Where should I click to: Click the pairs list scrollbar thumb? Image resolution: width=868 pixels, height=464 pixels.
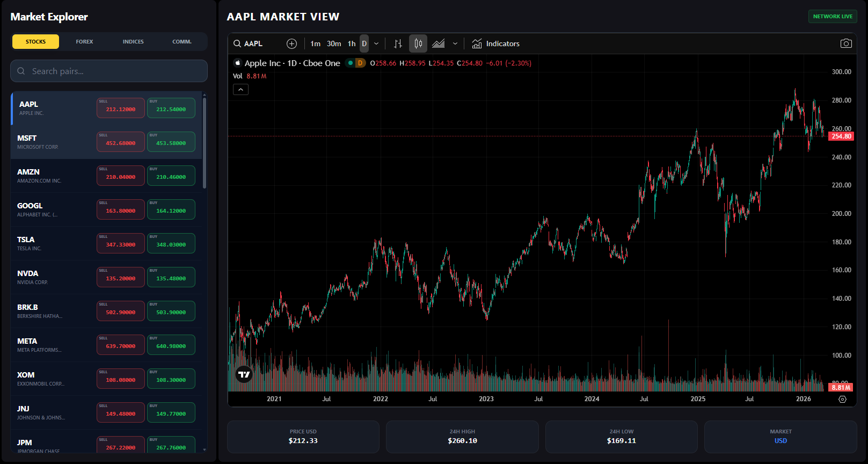[x=205, y=143]
